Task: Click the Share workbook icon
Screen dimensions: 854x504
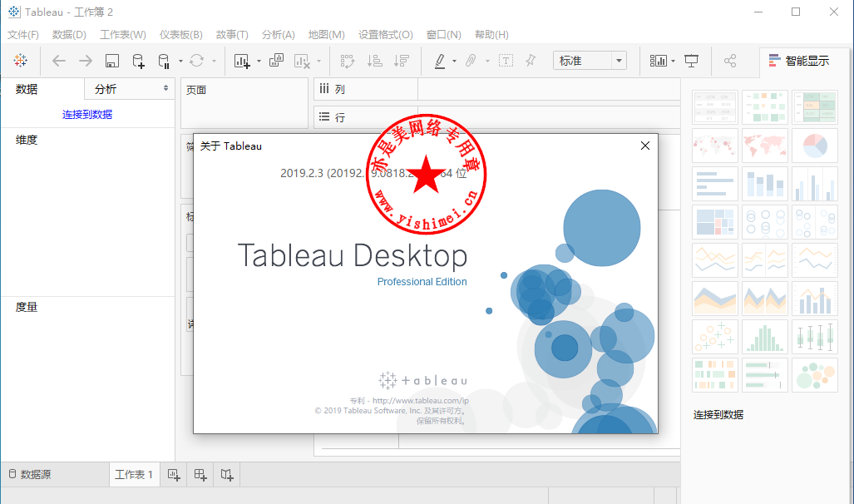Action: point(730,61)
